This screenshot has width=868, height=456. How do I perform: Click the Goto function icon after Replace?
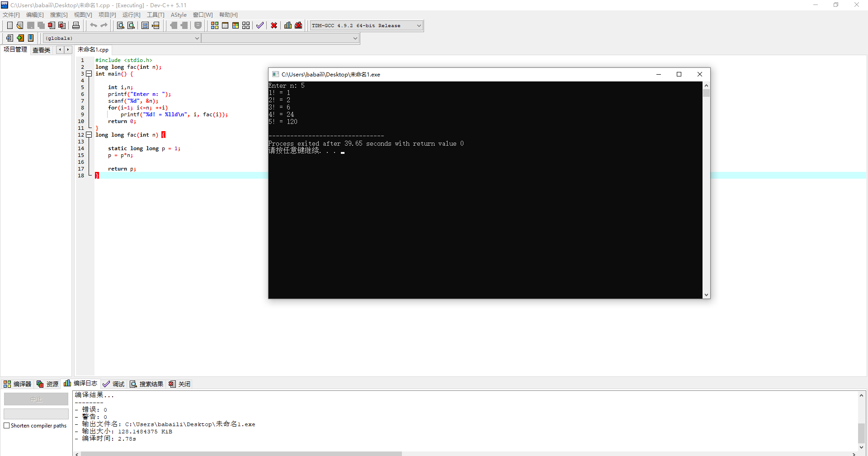[145, 25]
